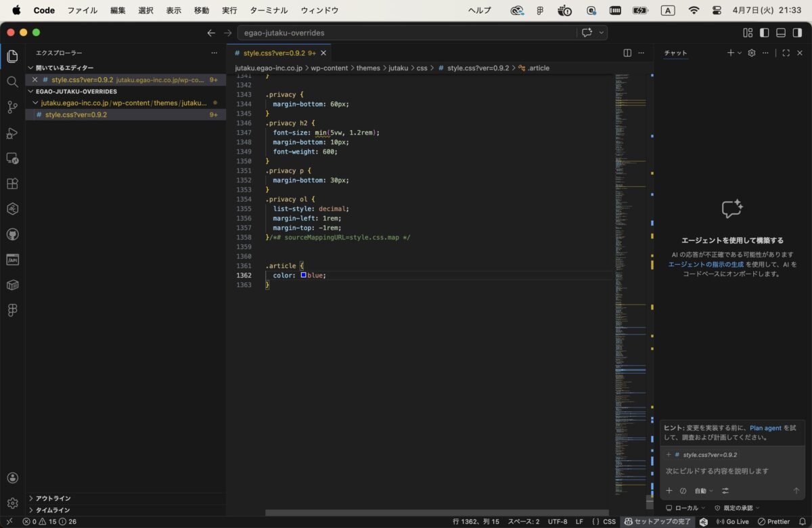Click Go Live in the status bar
The height and width of the screenshot is (528, 812).
[733, 522]
